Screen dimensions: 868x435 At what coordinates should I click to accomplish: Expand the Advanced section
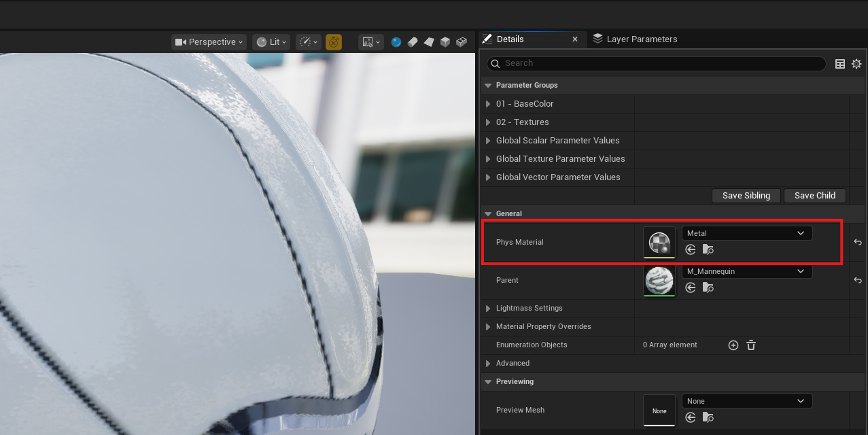tap(488, 364)
